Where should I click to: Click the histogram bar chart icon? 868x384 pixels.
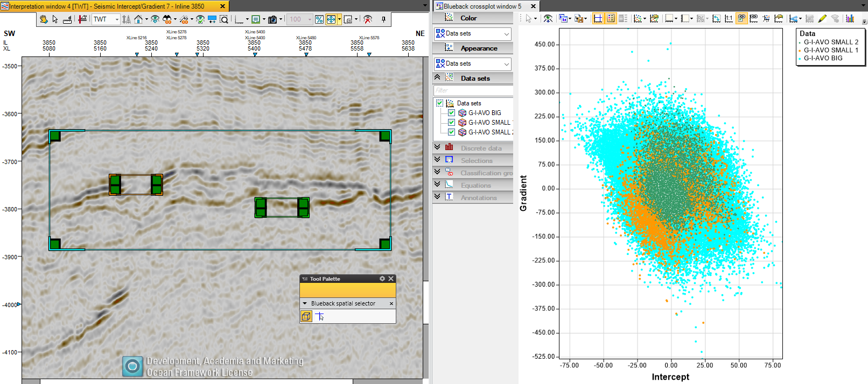[x=850, y=18]
